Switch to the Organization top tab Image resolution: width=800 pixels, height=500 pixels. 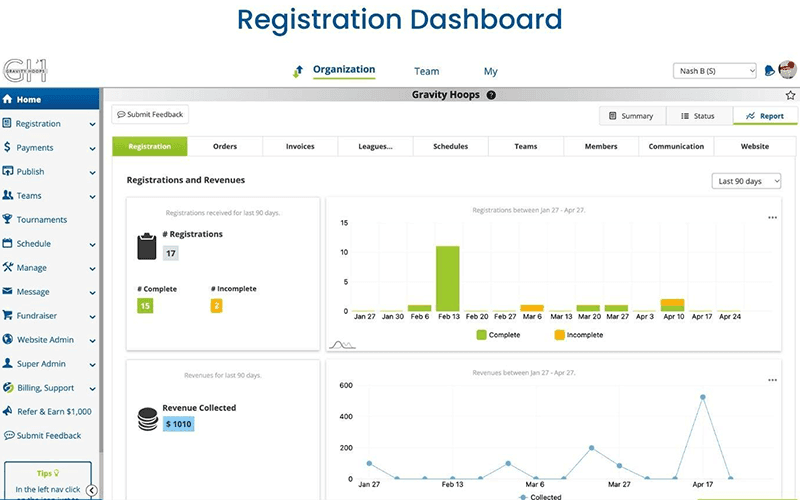pos(344,70)
